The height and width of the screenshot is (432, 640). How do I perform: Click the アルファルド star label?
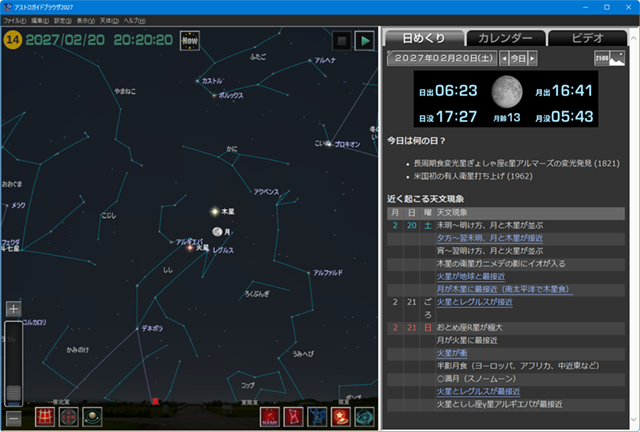[328, 273]
